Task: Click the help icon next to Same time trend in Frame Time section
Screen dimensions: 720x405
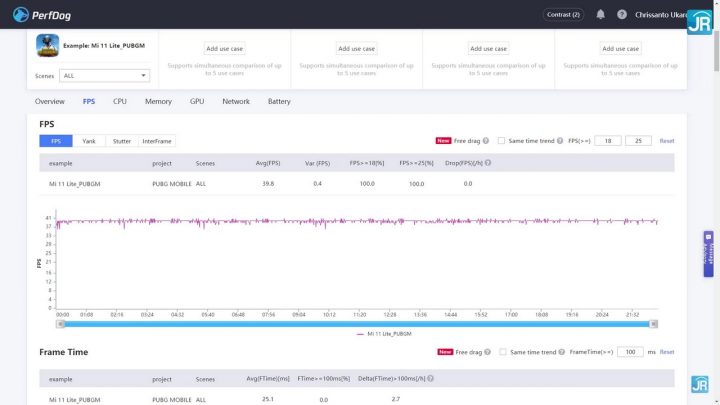Action: [x=562, y=352]
